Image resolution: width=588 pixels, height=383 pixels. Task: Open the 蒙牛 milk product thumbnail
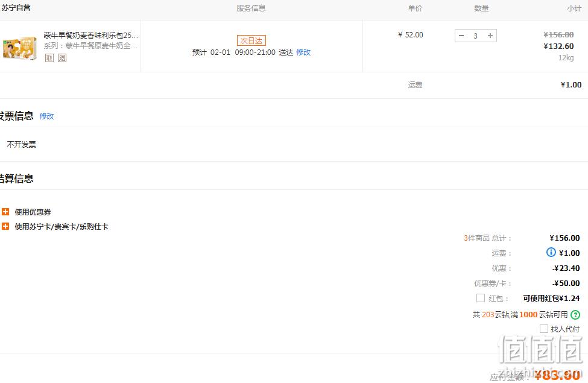coord(19,48)
